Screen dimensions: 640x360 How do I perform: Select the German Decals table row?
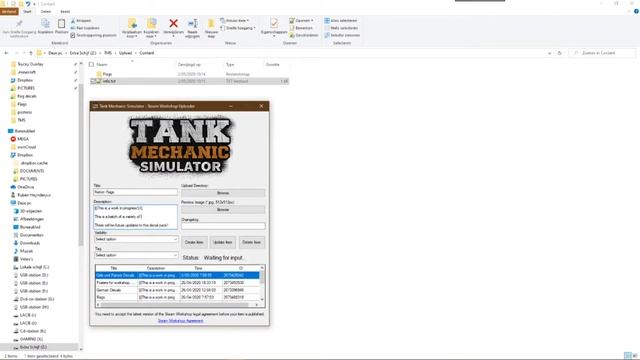click(x=177, y=290)
